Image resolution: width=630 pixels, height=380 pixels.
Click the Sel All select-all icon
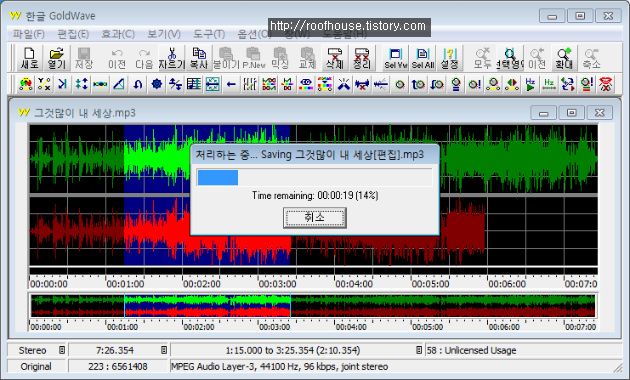pos(423,58)
